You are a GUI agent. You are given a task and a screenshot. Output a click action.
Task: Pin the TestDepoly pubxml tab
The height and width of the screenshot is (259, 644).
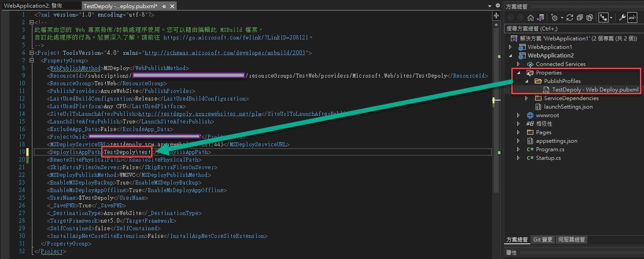[164, 6]
